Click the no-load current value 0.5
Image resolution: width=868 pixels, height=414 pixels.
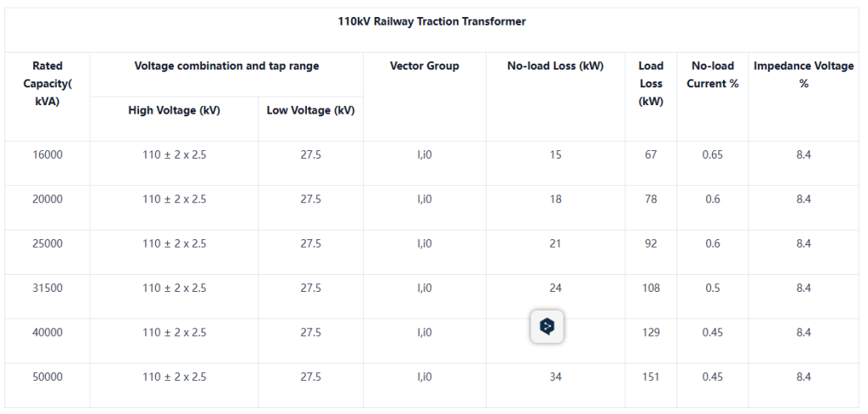point(712,288)
